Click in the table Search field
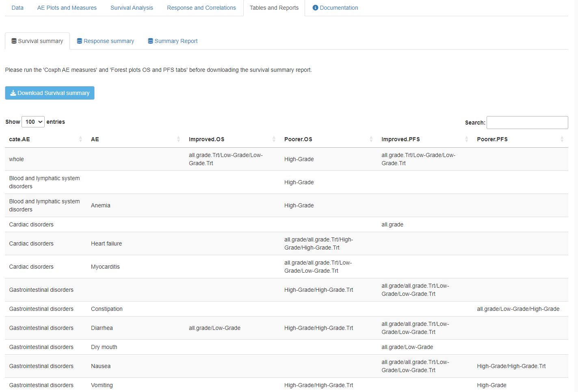This screenshot has height=392, width=578. tap(527, 123)
